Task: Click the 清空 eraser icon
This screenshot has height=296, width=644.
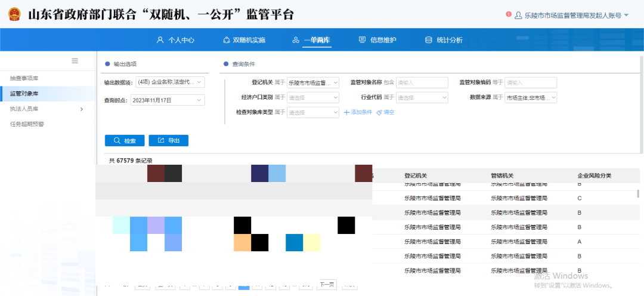Action: pos(379,112)
